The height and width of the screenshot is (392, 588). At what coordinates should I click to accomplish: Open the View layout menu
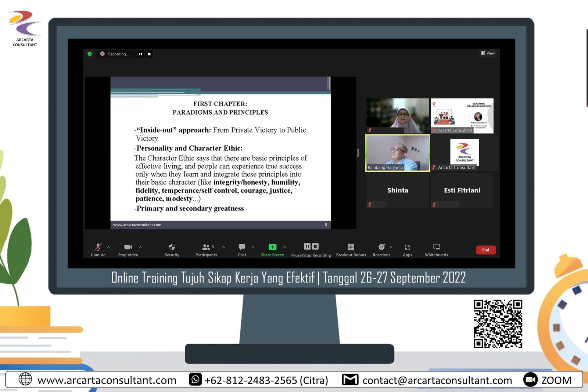click(488, 53)
